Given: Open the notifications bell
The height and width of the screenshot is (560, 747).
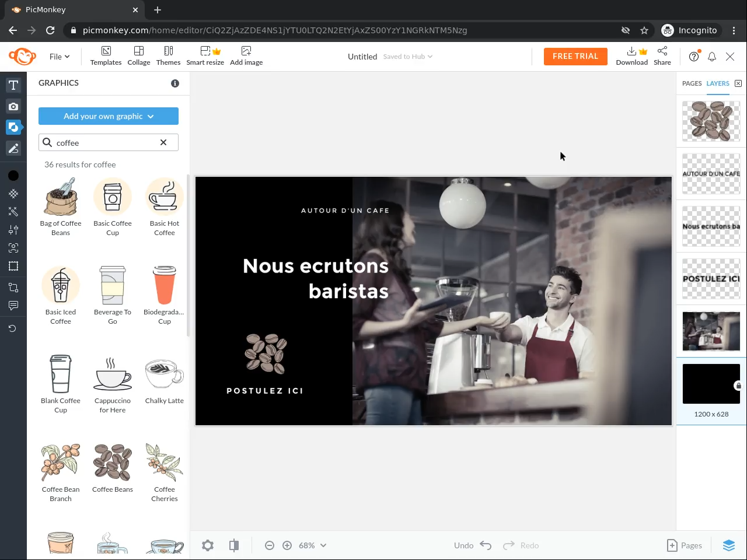Looking at the screenshot, I should coord(712,57).
